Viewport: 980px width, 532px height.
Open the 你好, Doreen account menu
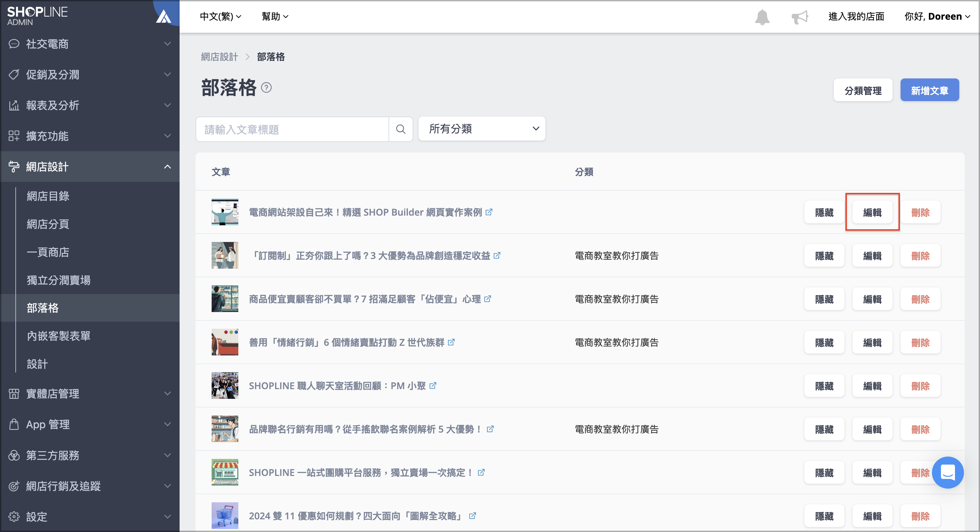coord(937,16)
